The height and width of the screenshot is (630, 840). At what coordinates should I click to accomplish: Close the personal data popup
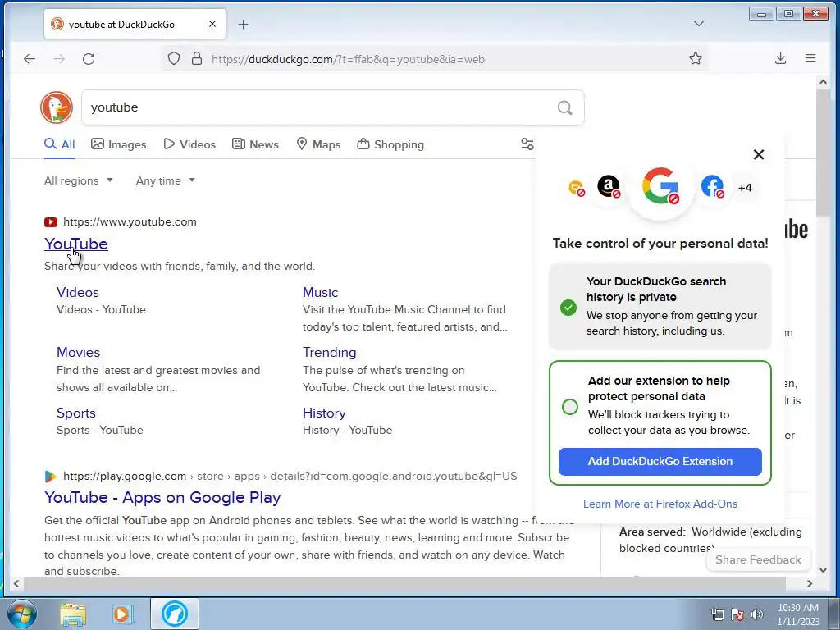click(x=759, y=155)
